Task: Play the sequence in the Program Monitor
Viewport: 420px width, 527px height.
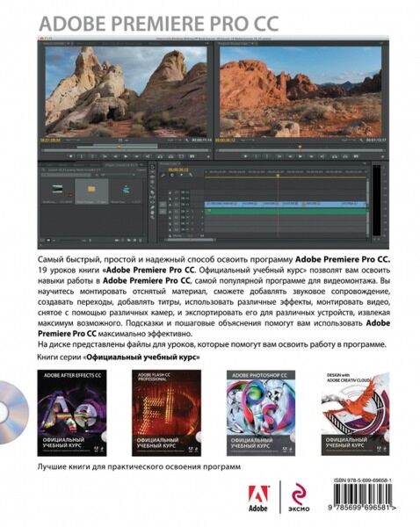Action: 301,156
